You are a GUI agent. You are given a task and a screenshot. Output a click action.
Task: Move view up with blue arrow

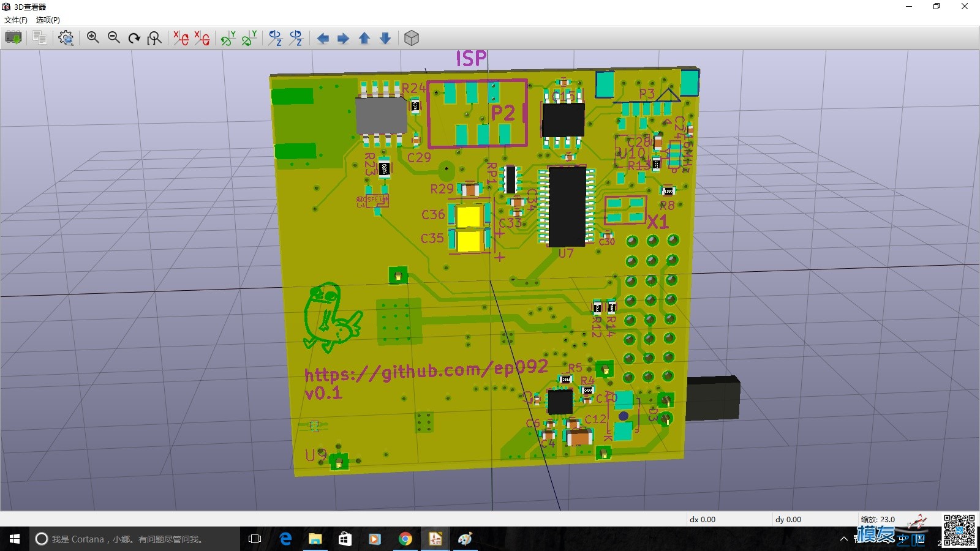364,39
